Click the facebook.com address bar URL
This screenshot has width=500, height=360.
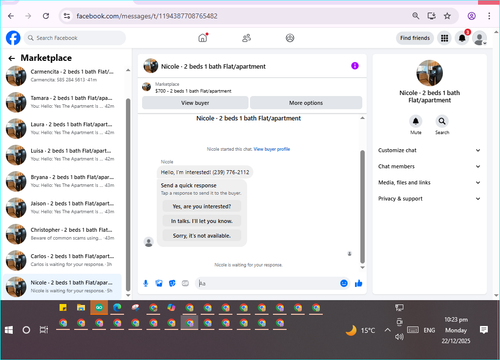tap(147, 16)
